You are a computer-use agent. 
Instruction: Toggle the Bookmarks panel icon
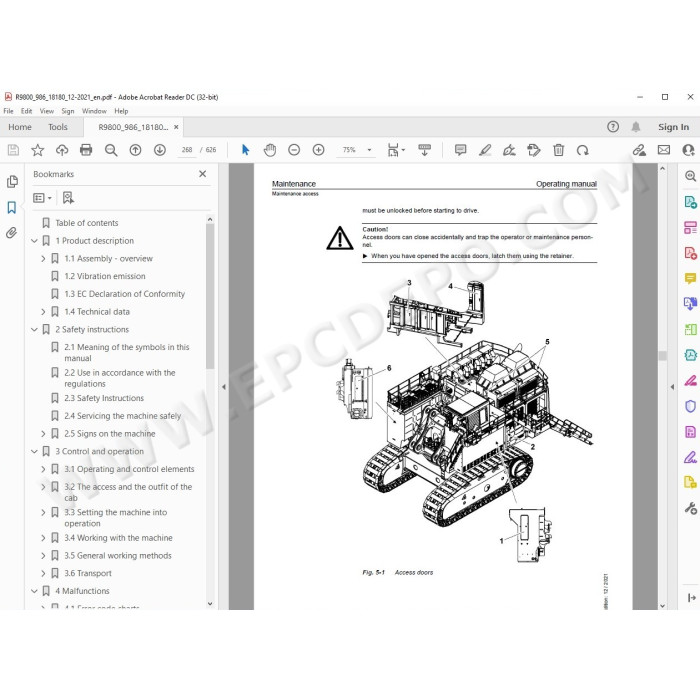click(12, 207)
